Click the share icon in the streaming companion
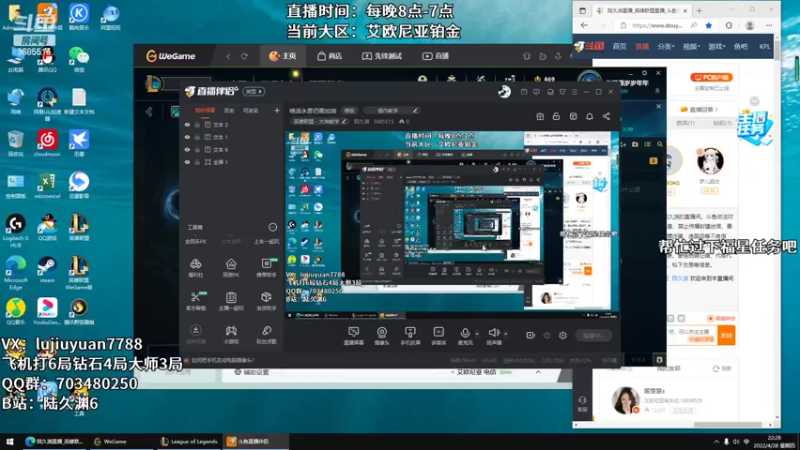 point(606,116)
